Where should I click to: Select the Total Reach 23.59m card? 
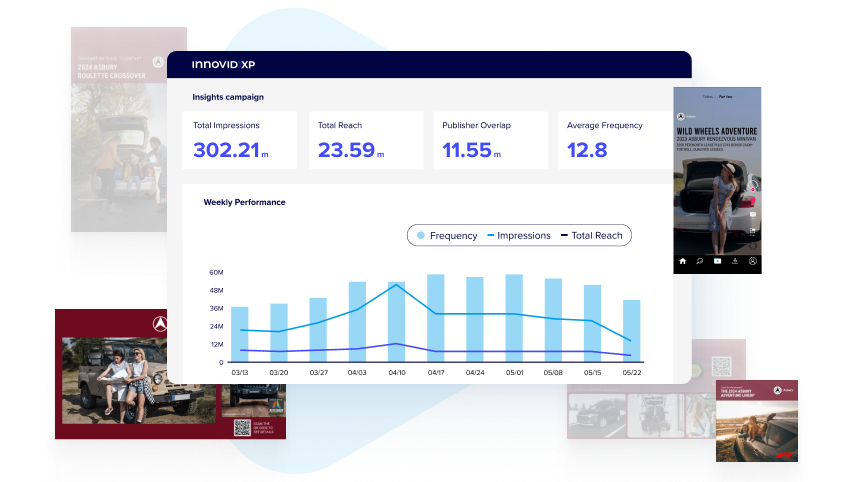click(x=366, y=141)
